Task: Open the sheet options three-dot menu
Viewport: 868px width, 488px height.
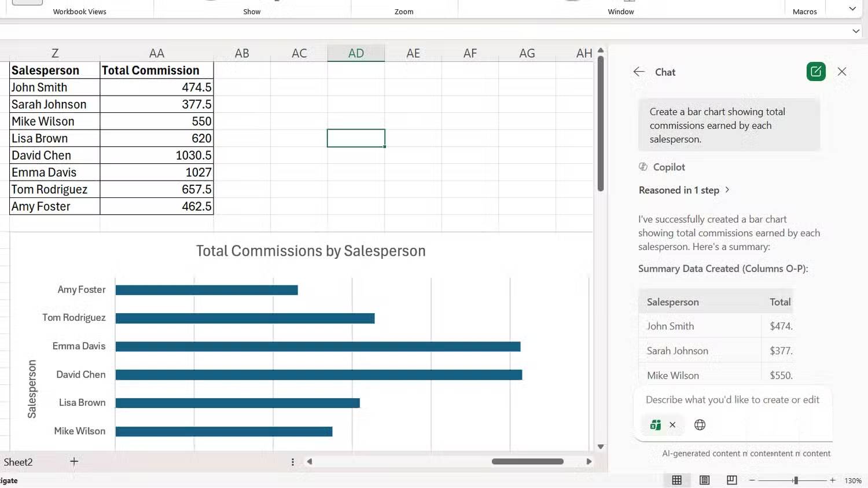Action: coord(293,461)
